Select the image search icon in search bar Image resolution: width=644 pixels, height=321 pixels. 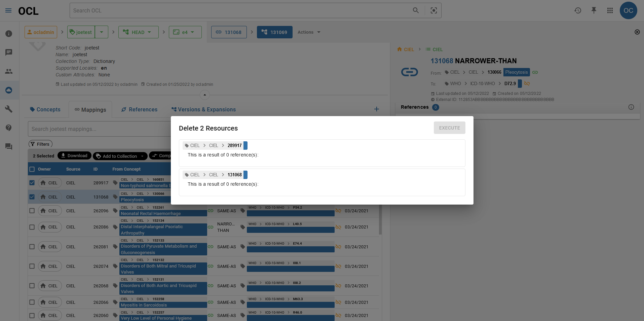coord(433,10)
